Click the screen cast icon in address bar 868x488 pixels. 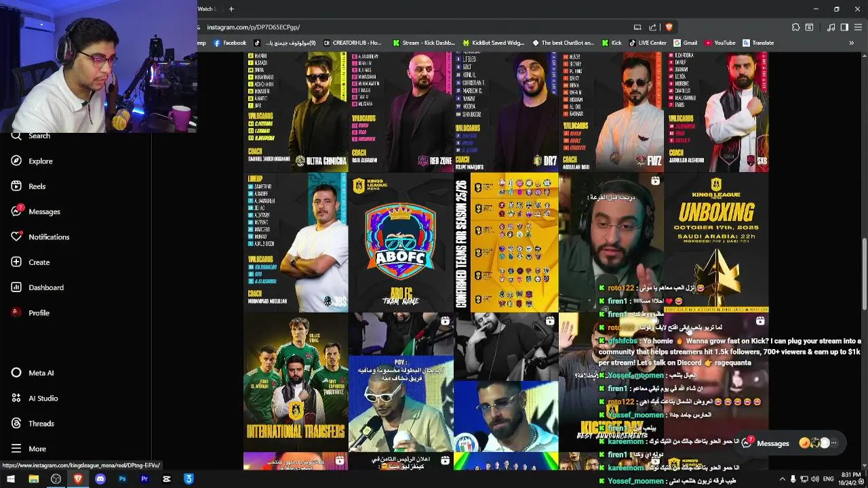click(637, 27)
